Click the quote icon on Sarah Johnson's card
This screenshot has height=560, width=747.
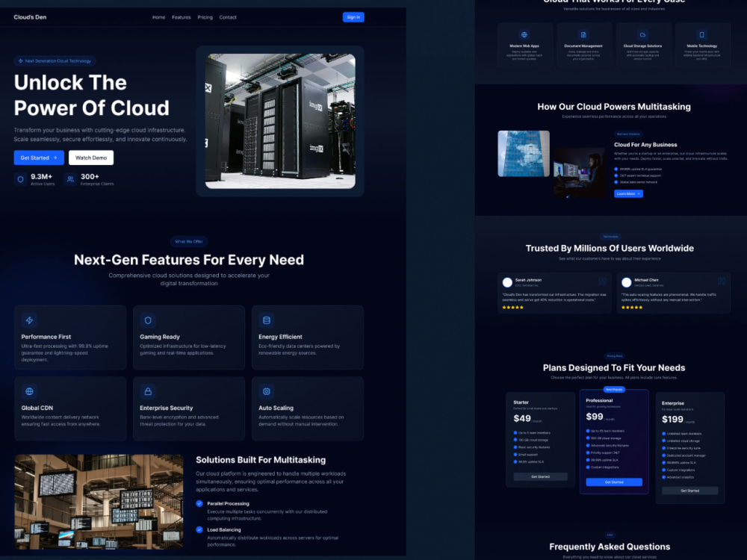click(x=603, y=281)
